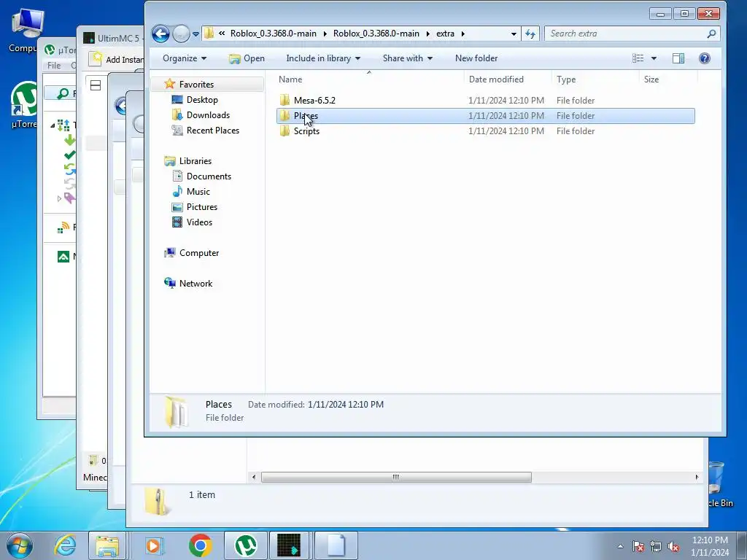This screenshot has height=560, width=747.
Task: Launch Google Chrome from taskbar
Action: point(200,545)
